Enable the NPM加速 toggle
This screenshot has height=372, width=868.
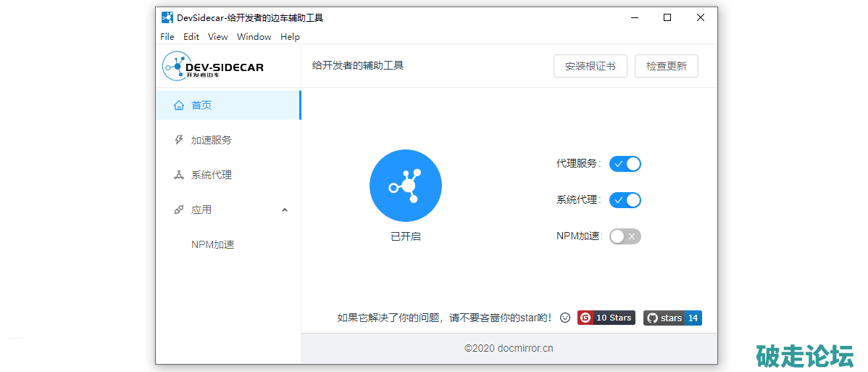click(x=625, y=236)
